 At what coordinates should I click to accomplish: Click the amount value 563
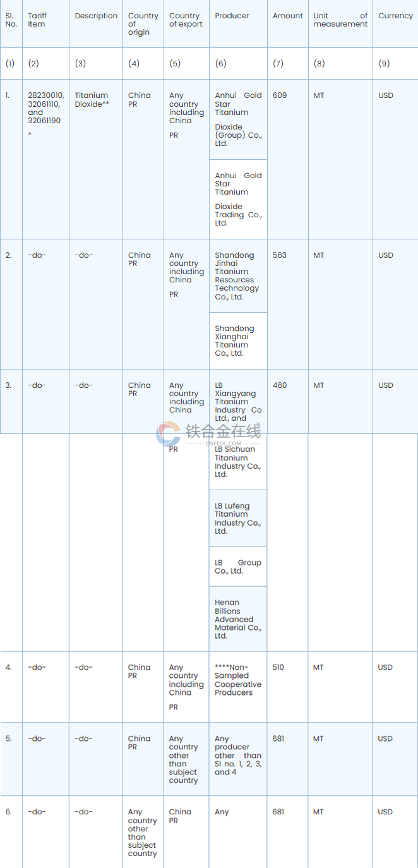coord(280,255)
